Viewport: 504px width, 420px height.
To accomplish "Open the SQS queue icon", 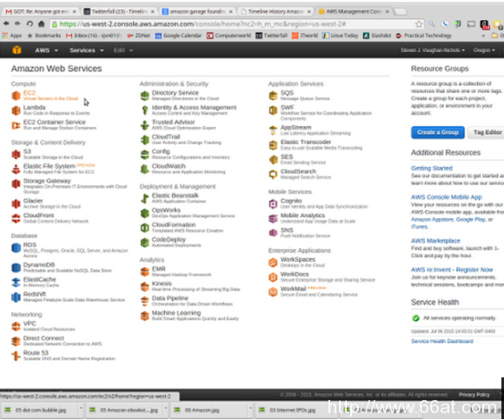I will click(x=273, y=96).
